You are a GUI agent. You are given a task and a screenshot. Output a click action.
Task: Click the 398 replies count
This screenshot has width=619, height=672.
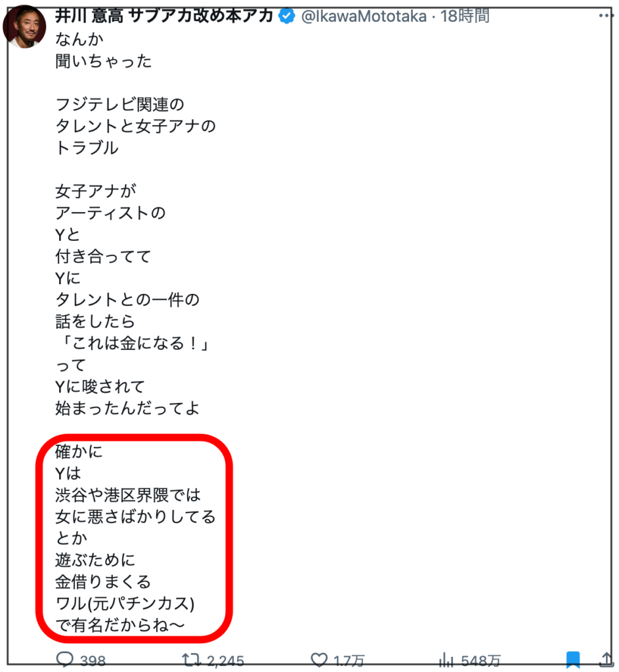[93, 661]
